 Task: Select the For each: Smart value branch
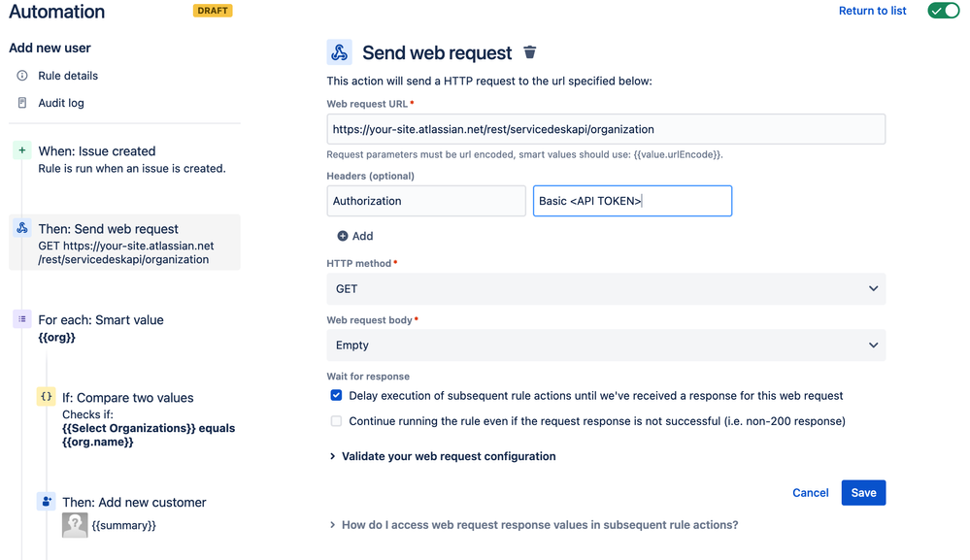(x=101, y=328)
